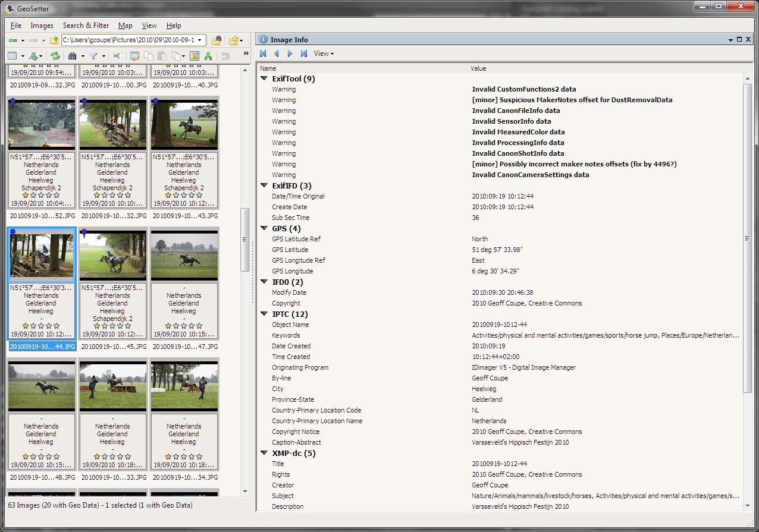Image resolution: width=759 pixels, height=532 pixels.
Task: Open the favorites folder star icon
Action: [x=234, y=40]
